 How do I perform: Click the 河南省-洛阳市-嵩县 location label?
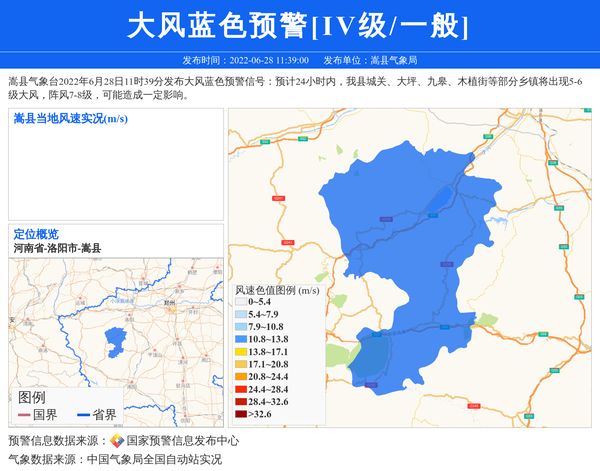point(58,248)
